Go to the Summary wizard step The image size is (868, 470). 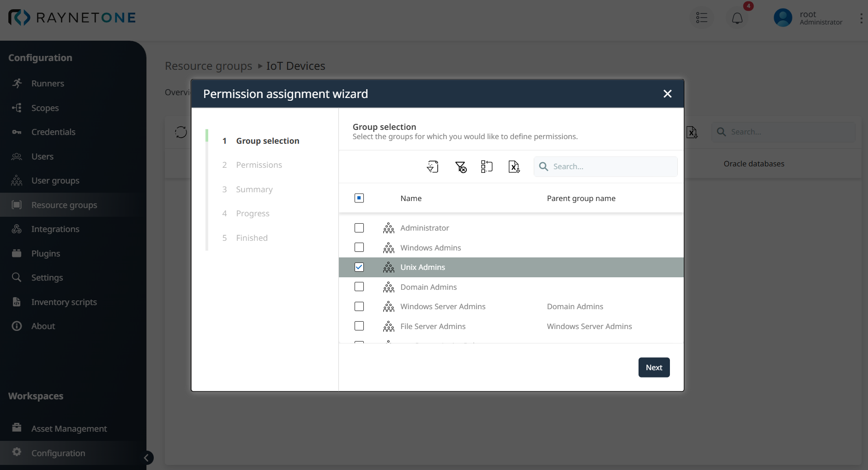tap(254, 189)
